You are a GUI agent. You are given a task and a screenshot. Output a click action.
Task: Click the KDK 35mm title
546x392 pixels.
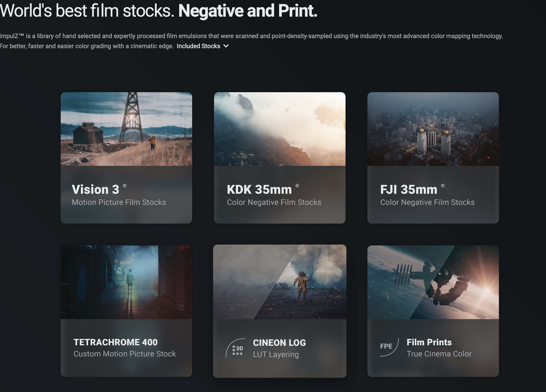click(259, 189)
